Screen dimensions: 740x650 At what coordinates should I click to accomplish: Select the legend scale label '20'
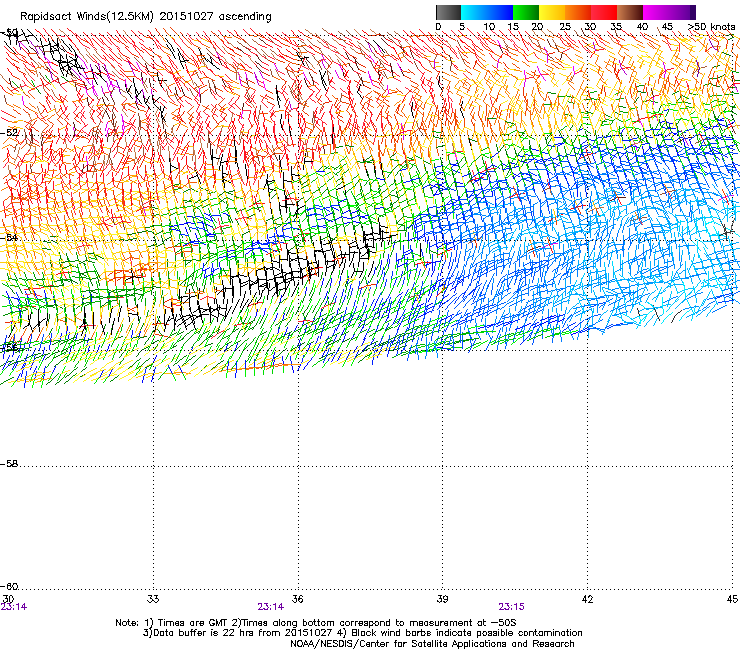(x=537, y=26)
